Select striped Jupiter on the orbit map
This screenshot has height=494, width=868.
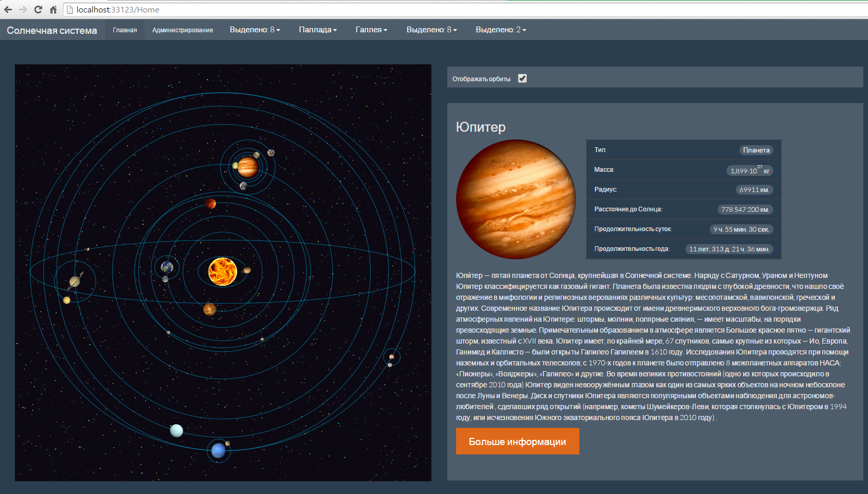pos(248,167)
